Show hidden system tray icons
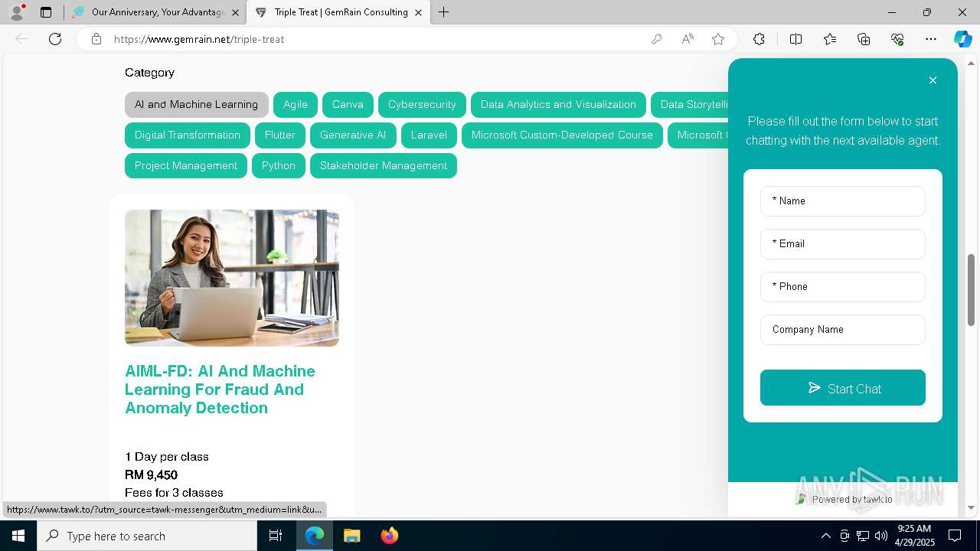This screenshot has height=551, width=980. [825, 536]
